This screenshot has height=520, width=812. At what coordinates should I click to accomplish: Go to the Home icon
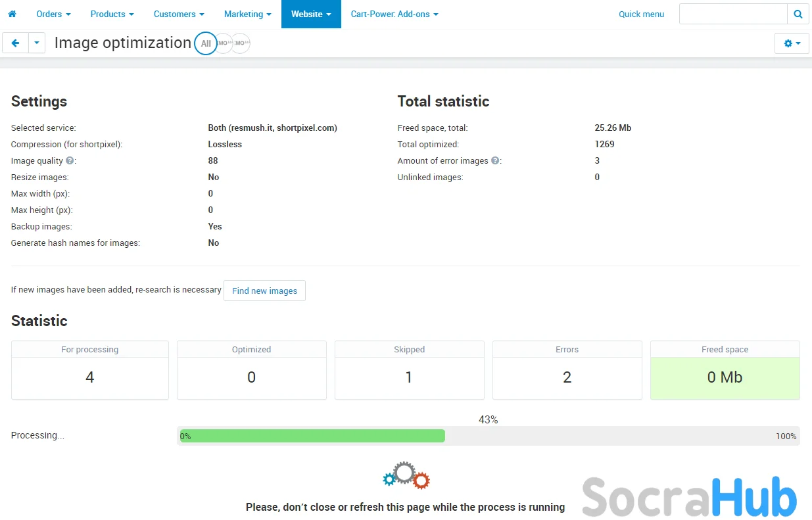pos(12,14)
